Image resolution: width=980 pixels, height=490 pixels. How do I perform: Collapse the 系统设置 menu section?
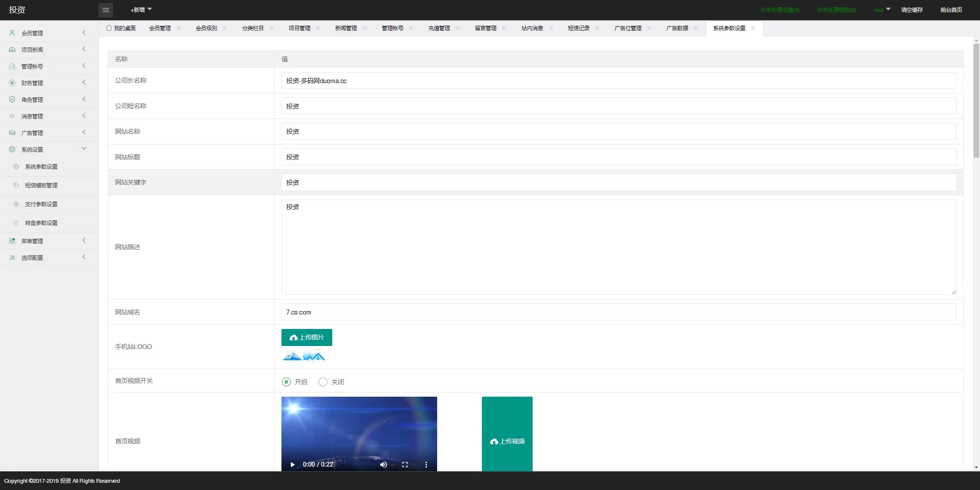[x=84, y=149]
